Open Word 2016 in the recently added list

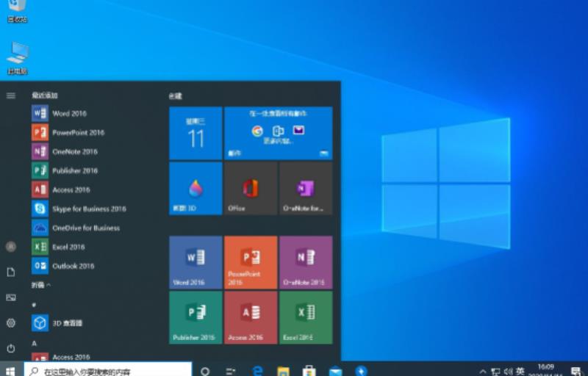tap(86, 113)
